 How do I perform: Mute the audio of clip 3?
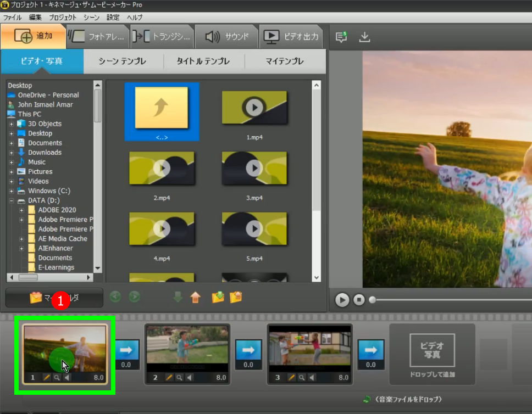click(313, 378)
